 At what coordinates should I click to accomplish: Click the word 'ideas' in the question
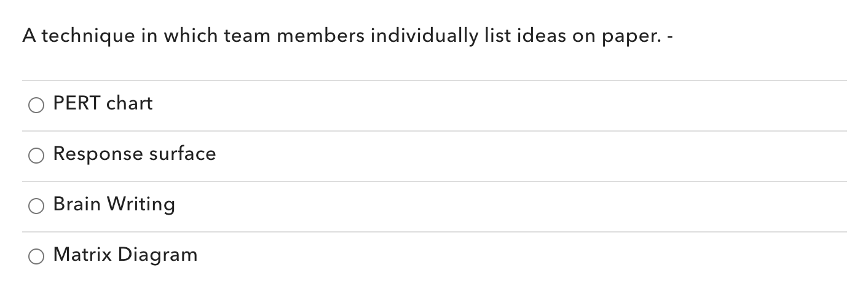(x=541, y=37)
